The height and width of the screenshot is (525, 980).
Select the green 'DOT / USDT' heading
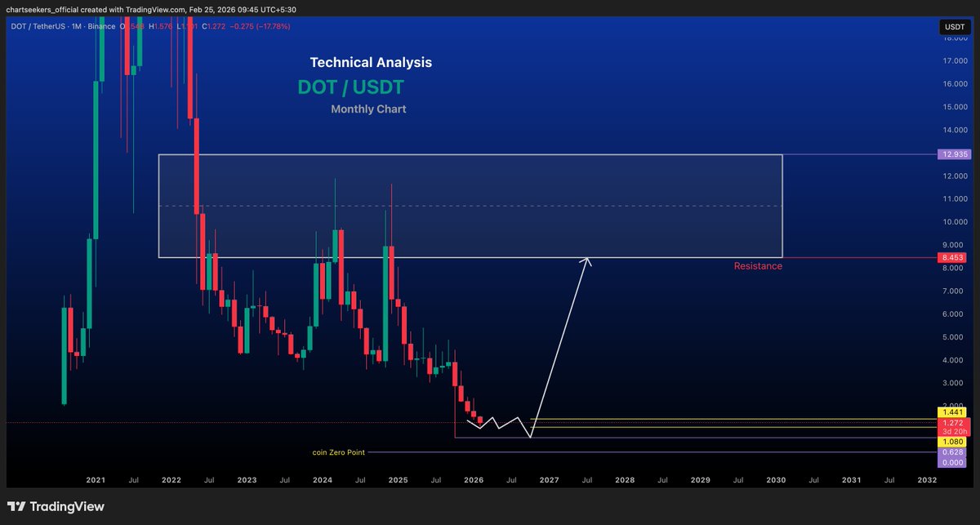[350, 87]
